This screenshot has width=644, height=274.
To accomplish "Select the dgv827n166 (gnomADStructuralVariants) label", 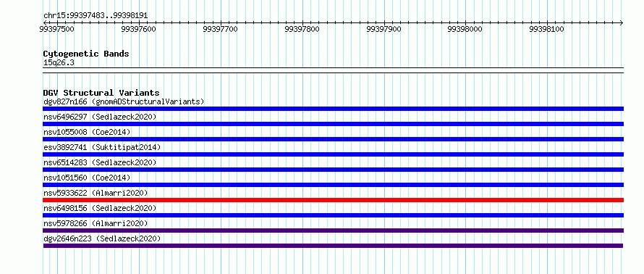I will (124, 101).
